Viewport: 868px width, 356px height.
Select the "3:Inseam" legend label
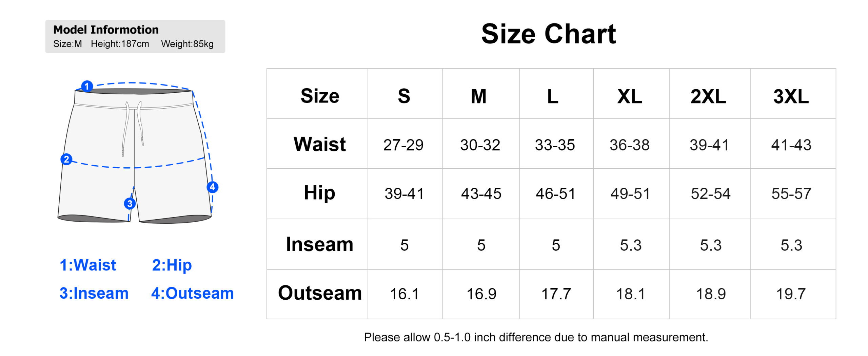click(x=94, y=293)
